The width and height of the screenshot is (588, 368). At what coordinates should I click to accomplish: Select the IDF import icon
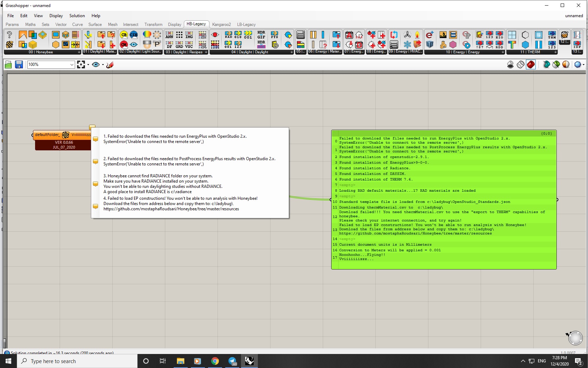click(577, 45)
